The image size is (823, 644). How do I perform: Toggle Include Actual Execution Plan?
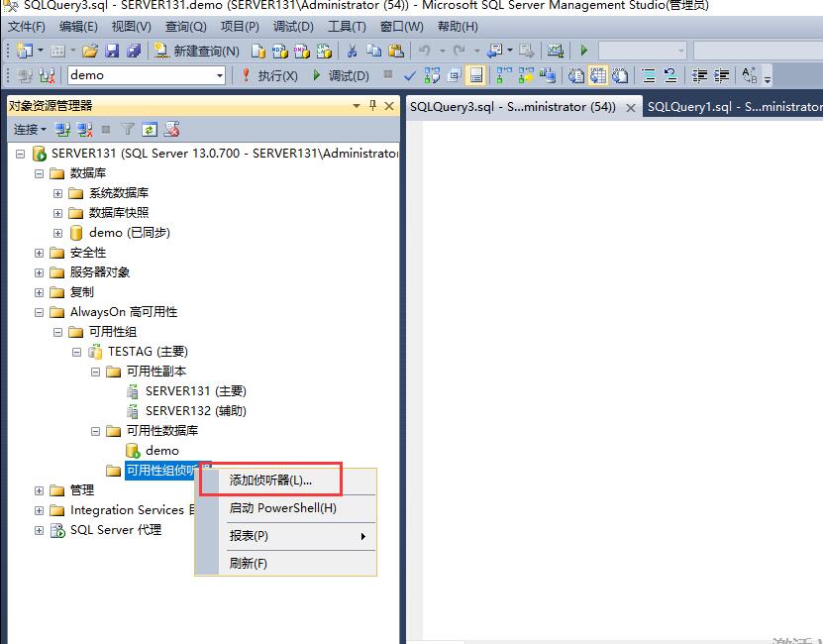(504, 75)
